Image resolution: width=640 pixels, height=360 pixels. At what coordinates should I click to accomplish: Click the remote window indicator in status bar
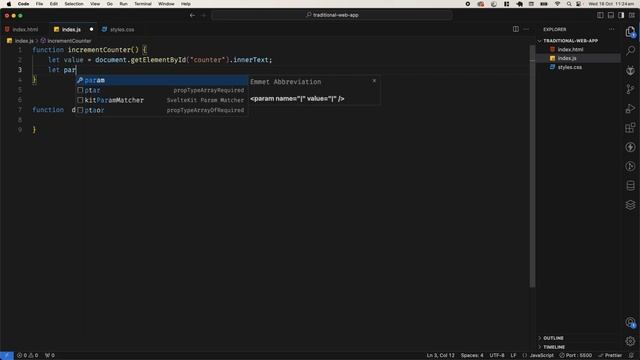pos(7,356)
